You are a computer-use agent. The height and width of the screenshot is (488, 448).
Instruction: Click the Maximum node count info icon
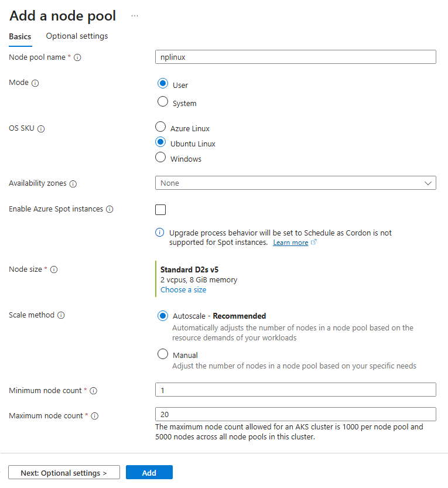[x=94, y=416]
